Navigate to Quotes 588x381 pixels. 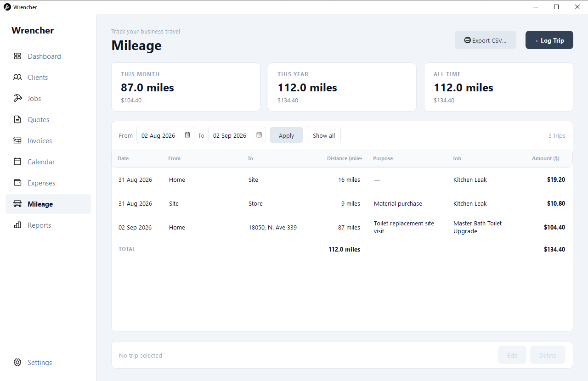coord(48,119)
